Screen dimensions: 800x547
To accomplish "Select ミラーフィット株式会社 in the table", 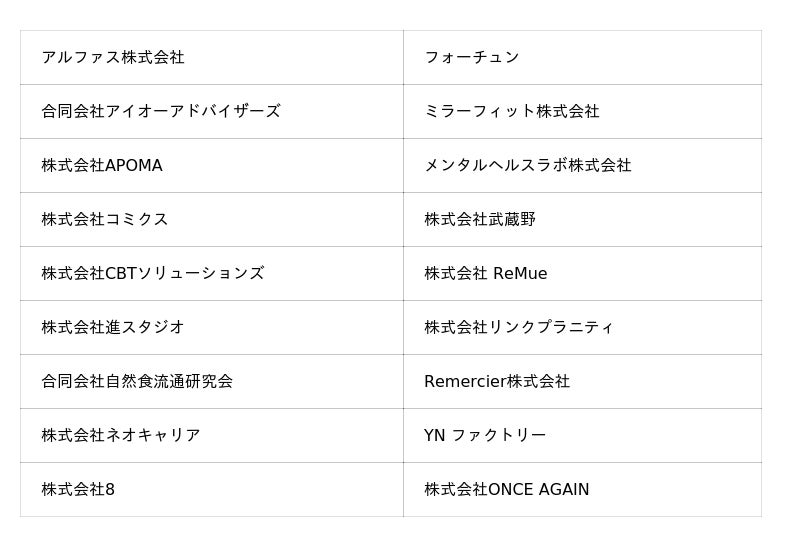I will (512, 112).
